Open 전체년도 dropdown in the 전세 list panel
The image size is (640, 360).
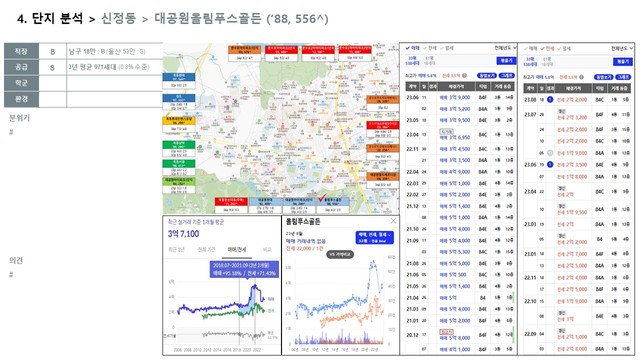coord(622,49)
